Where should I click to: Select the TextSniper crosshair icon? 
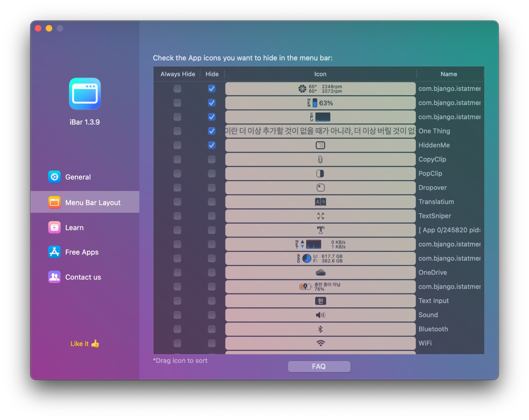[x=320, y=216]
